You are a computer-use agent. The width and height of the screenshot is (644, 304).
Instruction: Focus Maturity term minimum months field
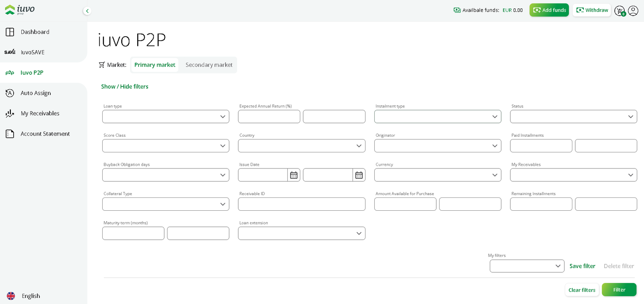tap(133, 233)
